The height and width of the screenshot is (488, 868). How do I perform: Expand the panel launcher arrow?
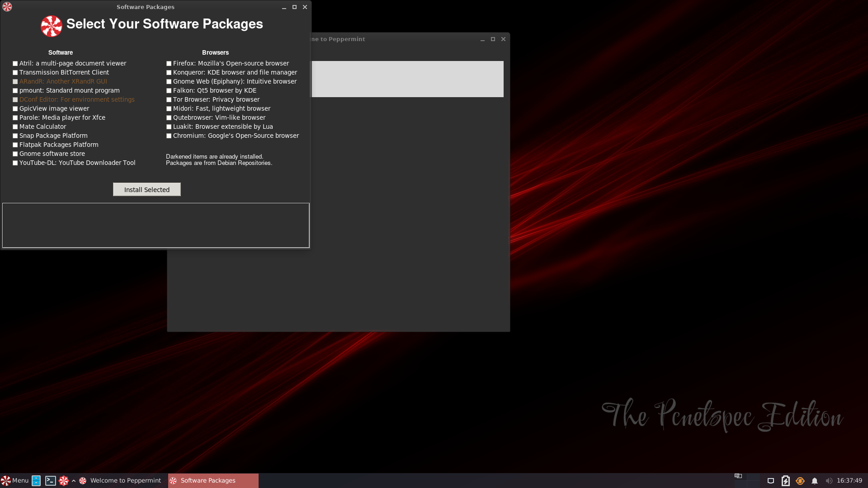click(74, 481)
